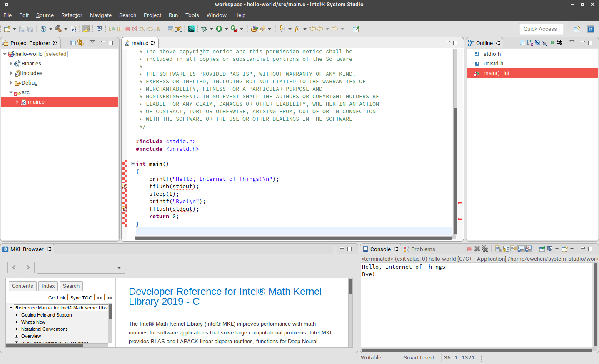Click the Sort alphabetically icon in Outline
The width and height of the screenshot is (599, 364).
tap(530, 42)
